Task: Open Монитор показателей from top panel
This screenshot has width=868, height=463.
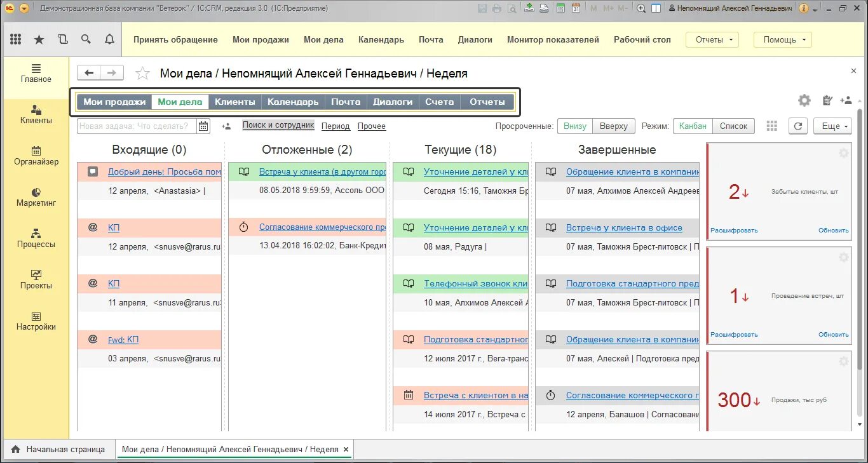Action: 553,39
